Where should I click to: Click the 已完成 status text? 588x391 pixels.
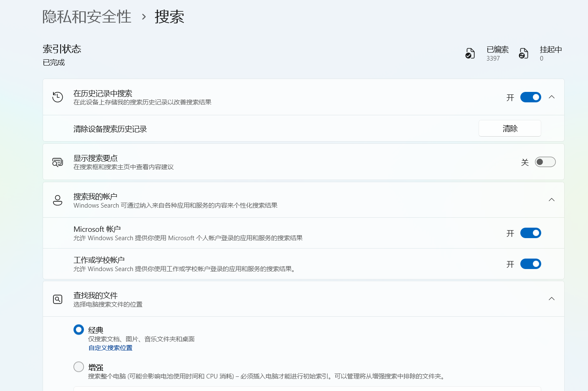click(54, 63)
